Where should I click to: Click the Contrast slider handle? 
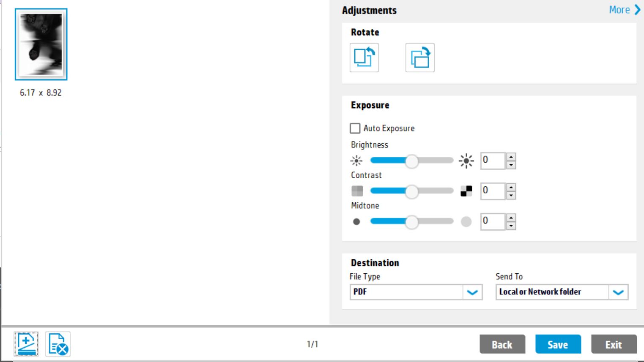click(411, 192)
